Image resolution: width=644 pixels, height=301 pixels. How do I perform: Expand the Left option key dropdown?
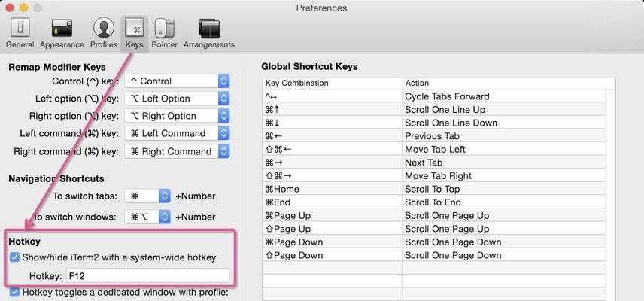point(177,99)
